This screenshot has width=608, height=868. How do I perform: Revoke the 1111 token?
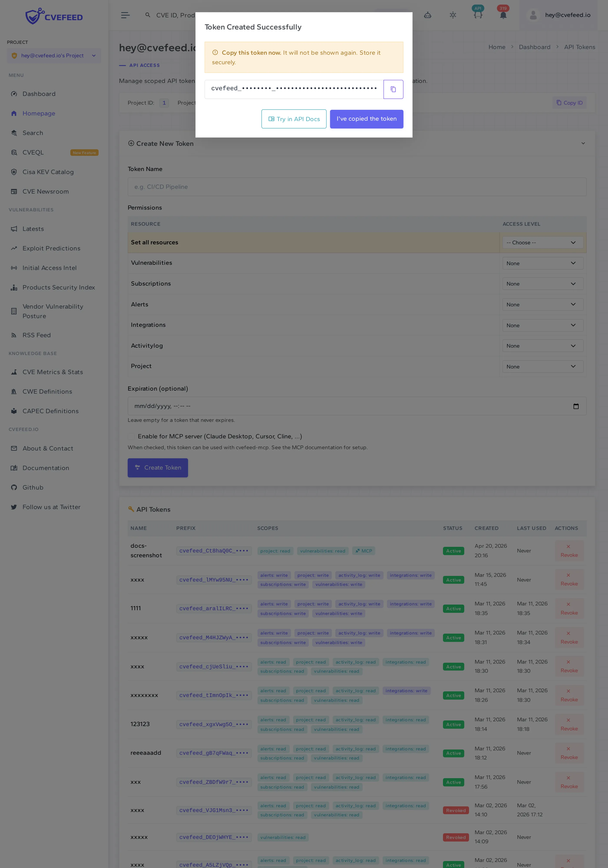(569, 609)
